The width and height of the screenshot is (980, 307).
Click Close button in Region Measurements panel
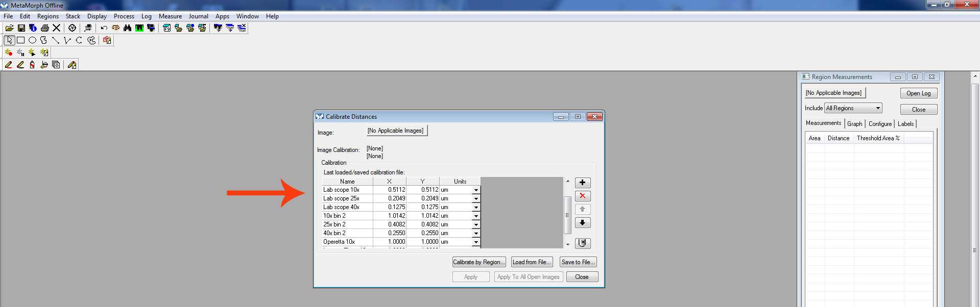[x=919, y=110]
